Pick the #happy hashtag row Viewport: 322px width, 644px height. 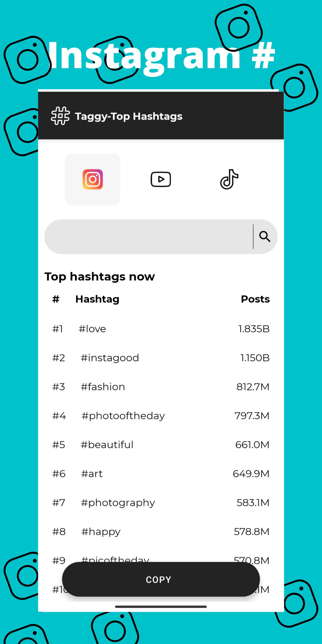[161, 532]
